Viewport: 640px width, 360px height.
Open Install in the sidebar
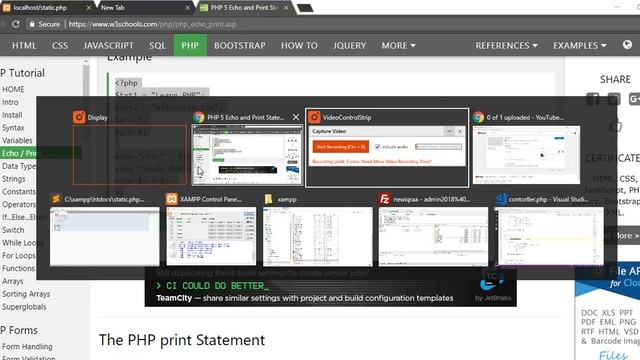tap(12, 115)
